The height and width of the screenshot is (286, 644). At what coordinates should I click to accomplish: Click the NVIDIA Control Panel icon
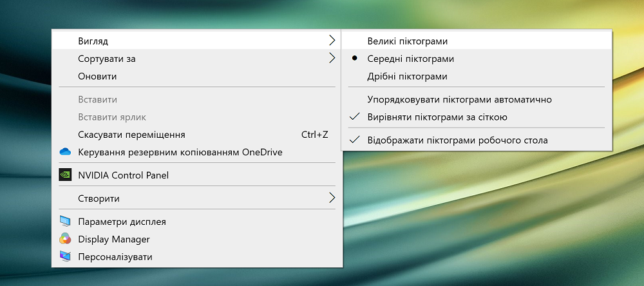click(x=64, y=175)
